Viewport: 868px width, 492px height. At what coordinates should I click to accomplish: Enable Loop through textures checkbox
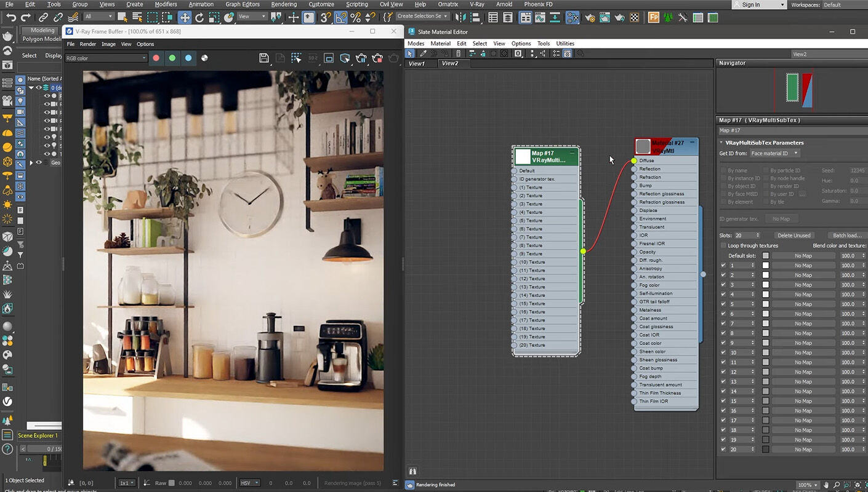(723, 245)
